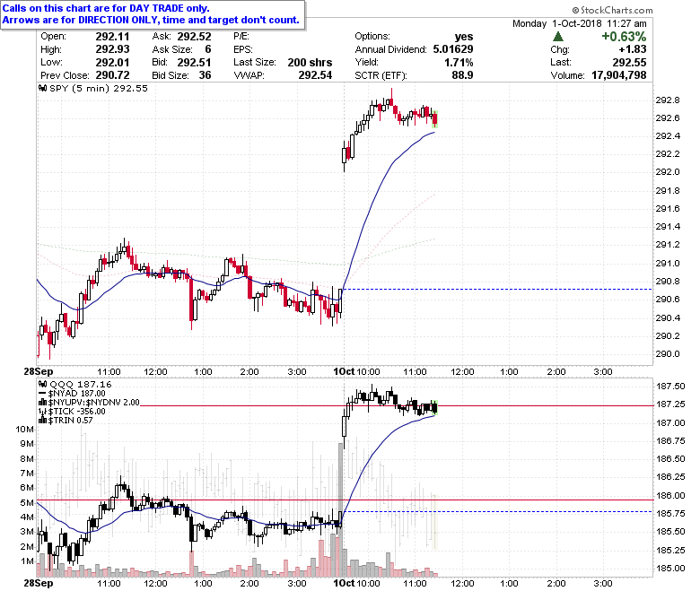Click the 28Sep label under QQQ chart
700x591 pixels.
point(38,584)
